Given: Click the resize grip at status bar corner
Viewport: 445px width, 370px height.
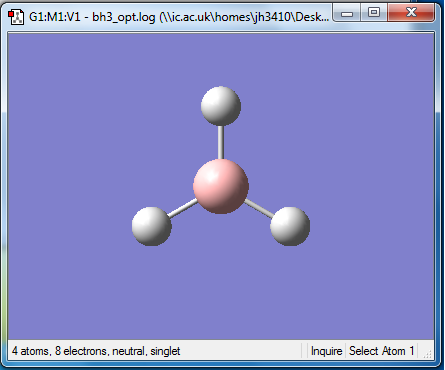Looking at the screenshot, I should 428,354.
